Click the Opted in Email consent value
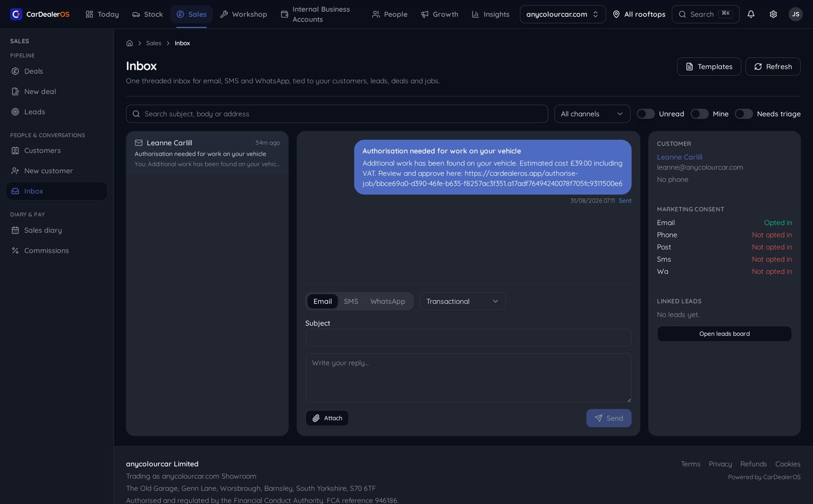Image resolution: width=813 pixels, height=504 pixels. click(x=778, y=223)
